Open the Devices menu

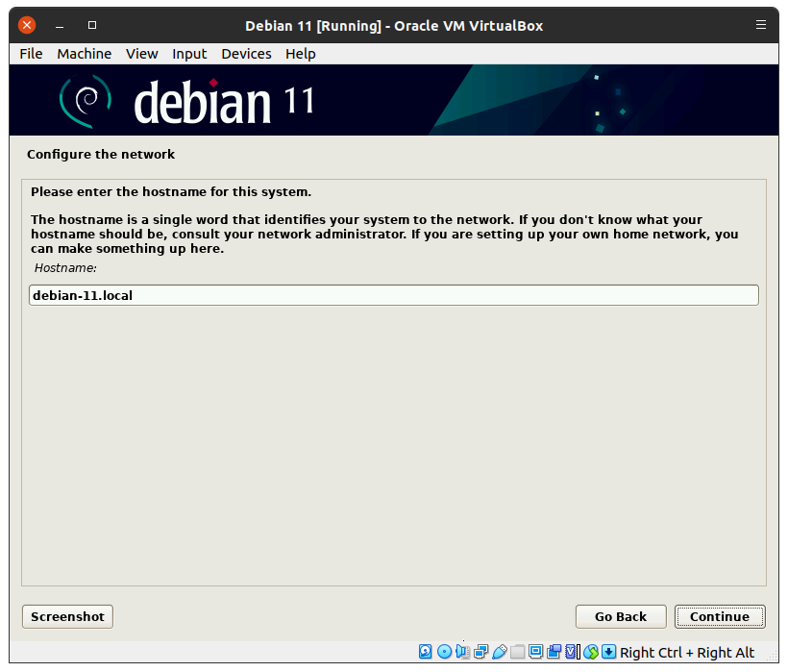[246, 54]
